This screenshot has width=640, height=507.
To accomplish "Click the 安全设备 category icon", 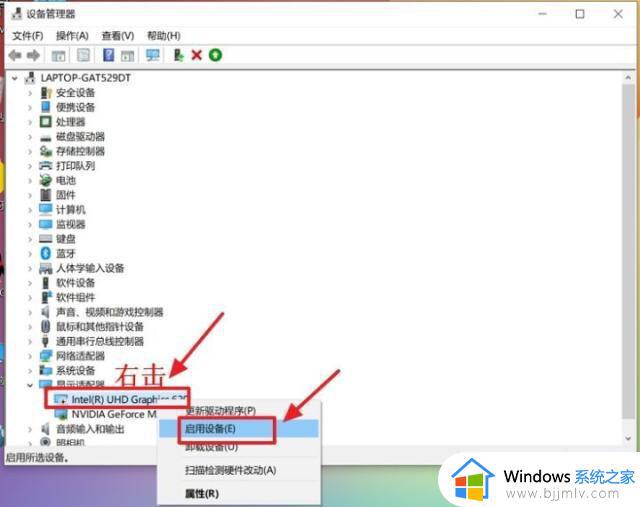I will [x=46, y=93].
